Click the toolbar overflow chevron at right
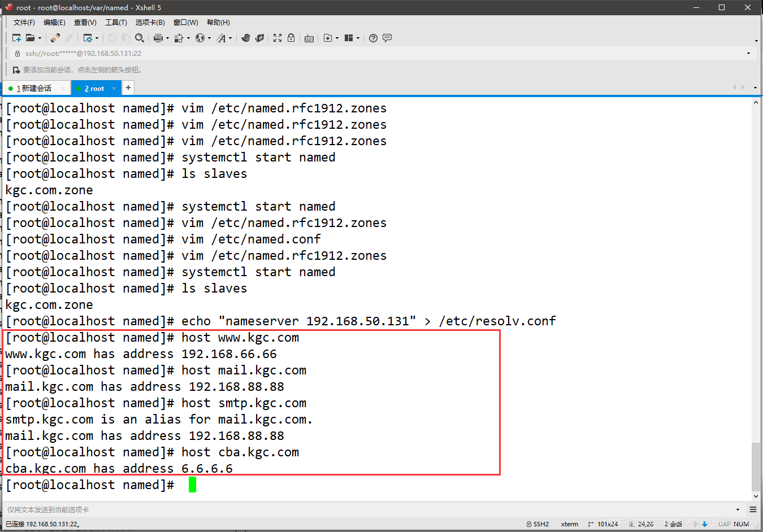Image resolution: width=763 pixels, height=532 pixels. tap(756, 40)
